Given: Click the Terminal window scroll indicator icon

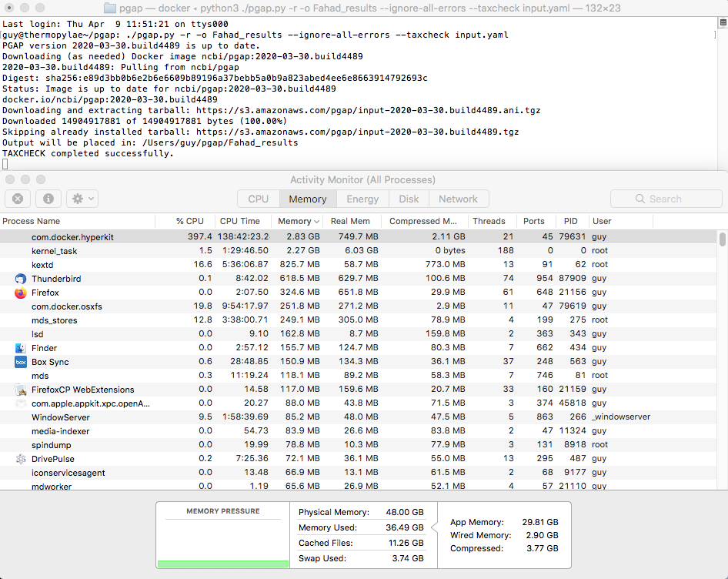Looking at the screenshot, I should (x=723, y=22).
